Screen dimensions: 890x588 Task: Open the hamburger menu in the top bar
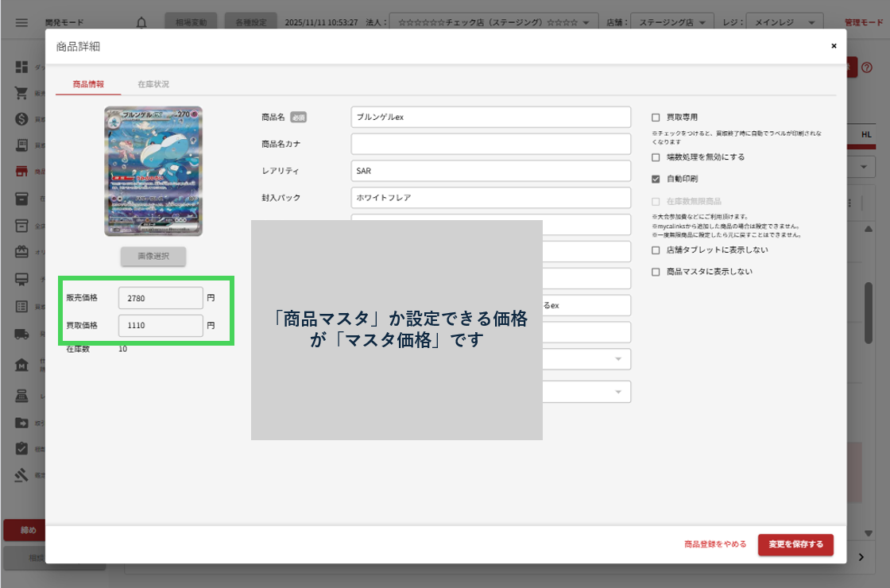pos(21,22)
